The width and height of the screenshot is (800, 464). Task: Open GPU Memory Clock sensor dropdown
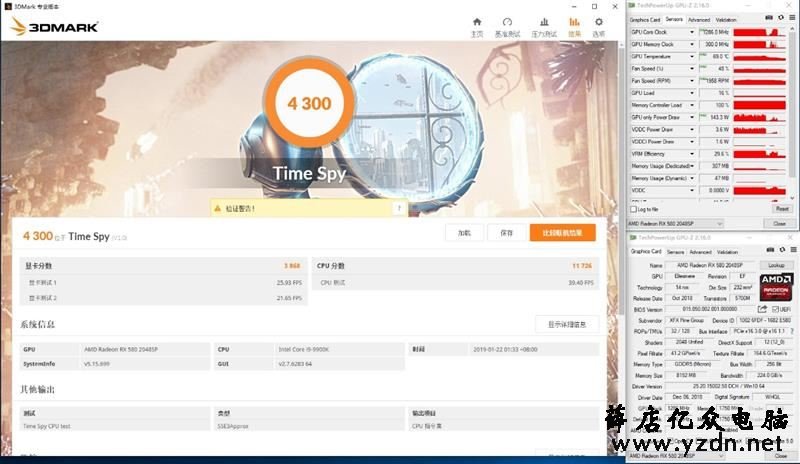coord(692,44)
